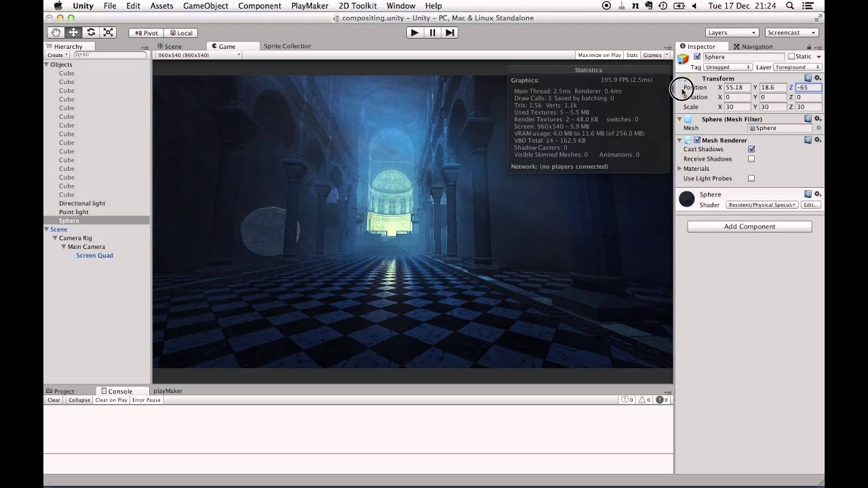Open the Static options dropdown arrow

[x=818, y=57]
